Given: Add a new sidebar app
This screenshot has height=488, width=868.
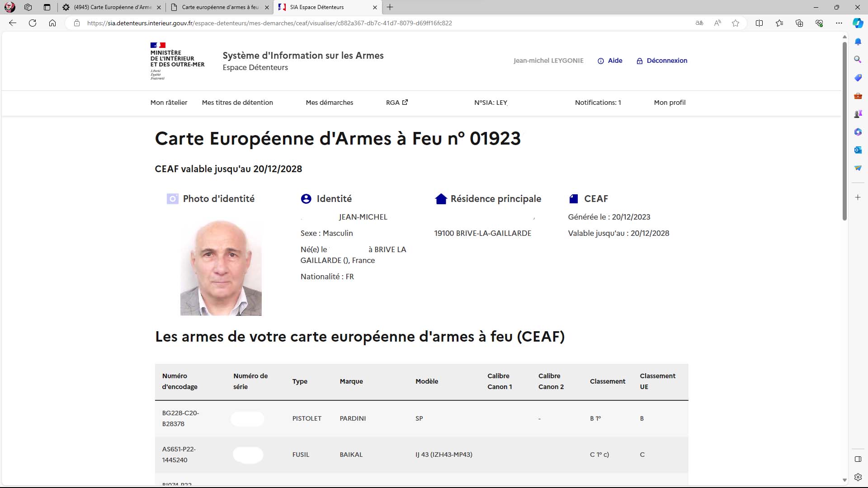Looking at the screenshot, I should (x=858, y=197).
